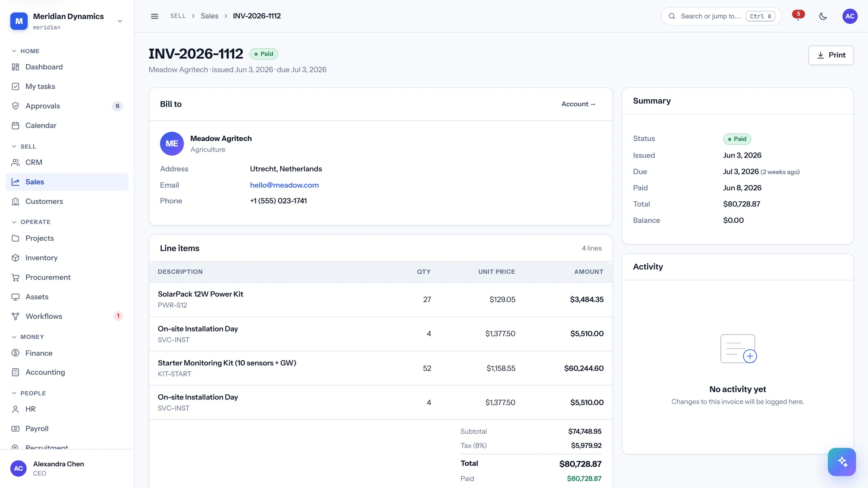Image resolution: width=868 pixels, height=488 pixels.
Task: Click the Paid status badge beside title
Action: pyautogui.click(x=264, y=54)
